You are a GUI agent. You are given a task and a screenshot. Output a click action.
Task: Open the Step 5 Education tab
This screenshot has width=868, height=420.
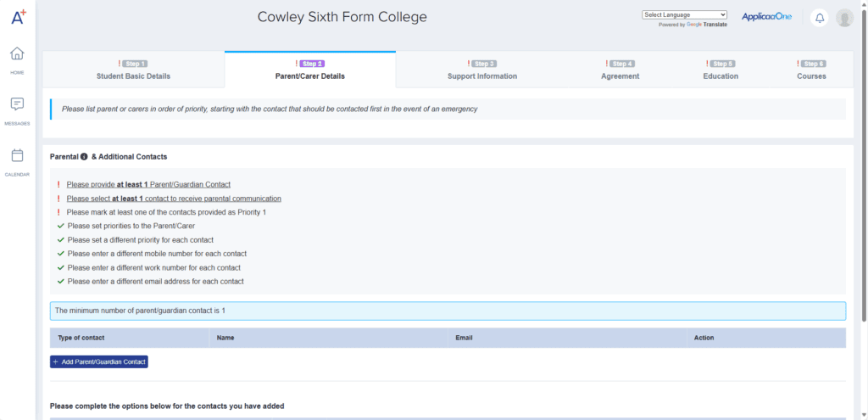point(721,70)
